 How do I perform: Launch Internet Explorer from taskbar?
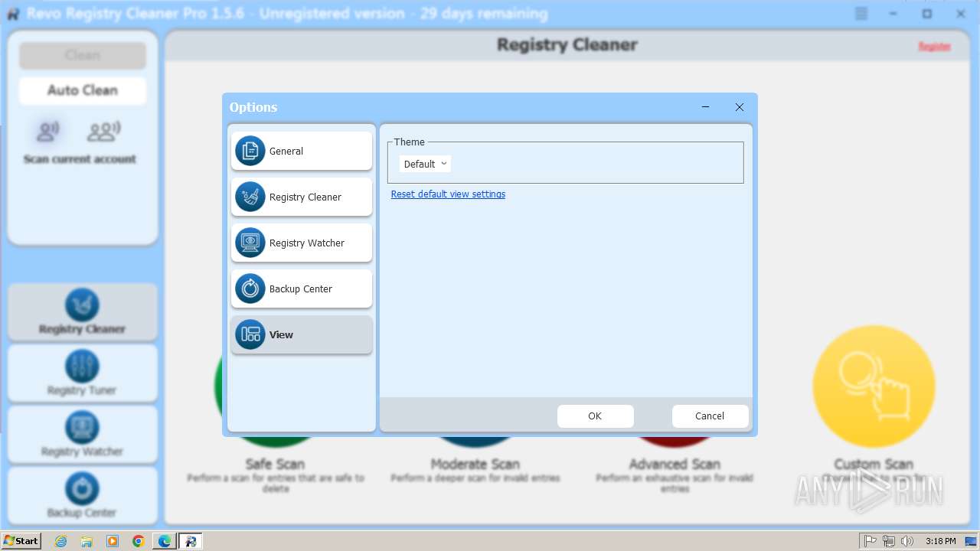(61, 541)
